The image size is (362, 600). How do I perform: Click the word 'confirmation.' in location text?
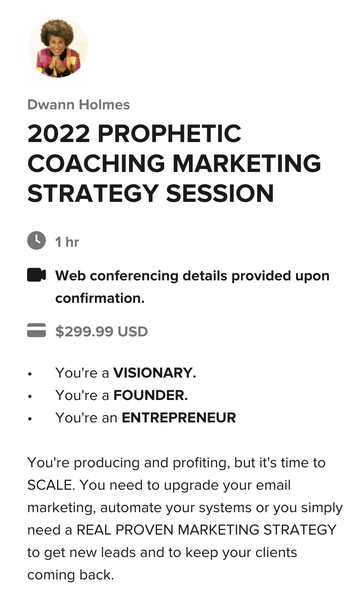pos(100,298)
